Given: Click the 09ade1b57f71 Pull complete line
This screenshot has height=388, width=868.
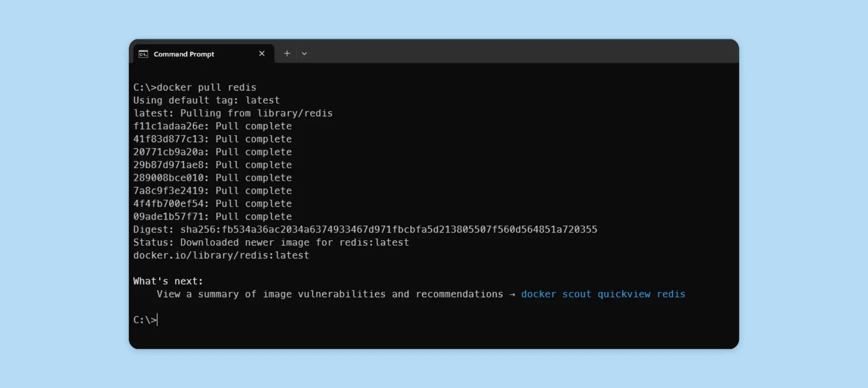Looking at the screenshot, I should (x=212, y=217).
